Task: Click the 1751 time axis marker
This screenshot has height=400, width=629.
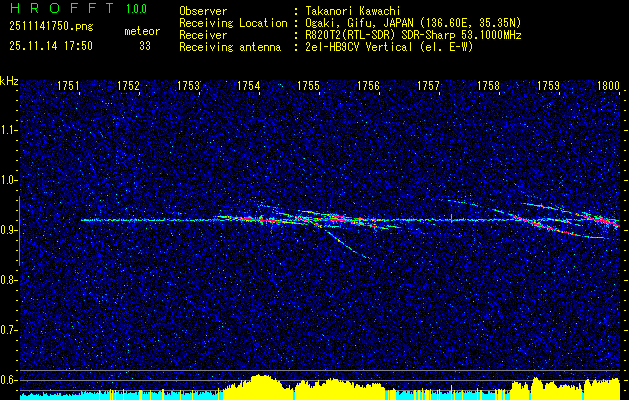Action: tap(69, 86)
